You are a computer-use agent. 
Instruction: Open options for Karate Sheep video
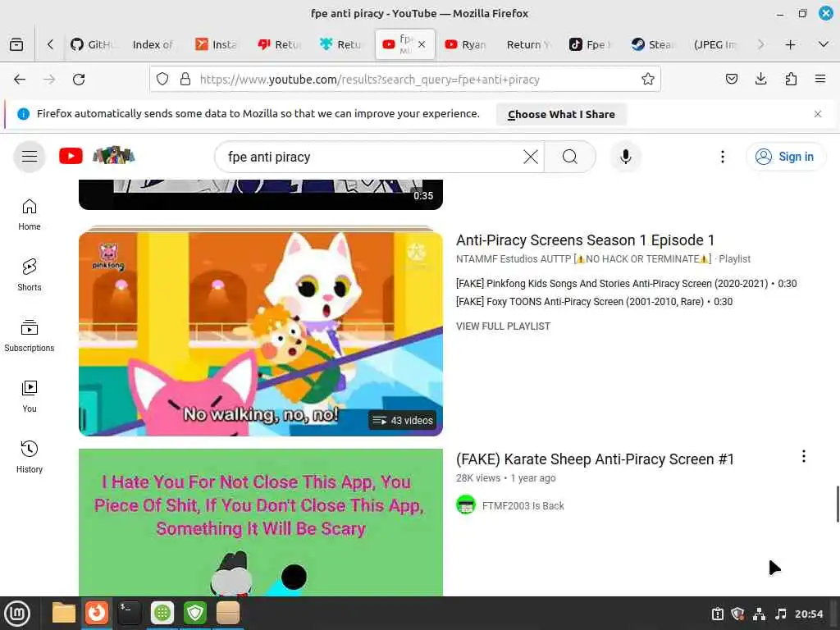pyautogui.click(x=804, y=456)
